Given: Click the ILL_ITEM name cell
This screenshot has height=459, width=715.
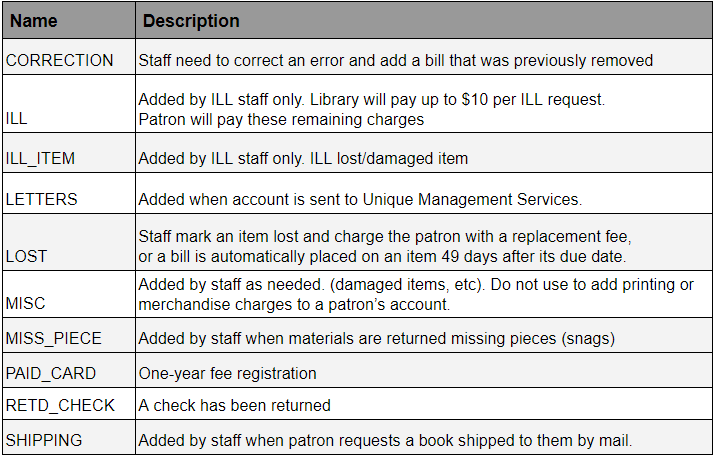Looking at the screenshot, I should [41, 158].
